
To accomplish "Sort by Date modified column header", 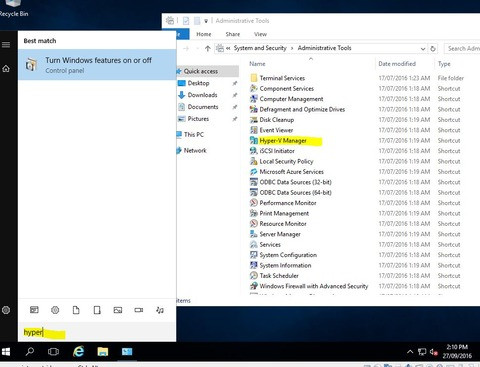I will [x=397, y=64].
